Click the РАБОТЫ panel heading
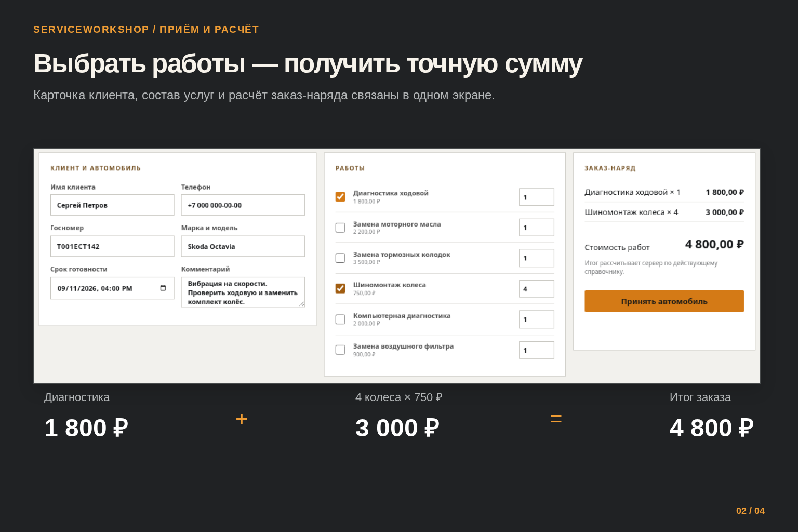798x532 pixels. (x=350, y=168)
